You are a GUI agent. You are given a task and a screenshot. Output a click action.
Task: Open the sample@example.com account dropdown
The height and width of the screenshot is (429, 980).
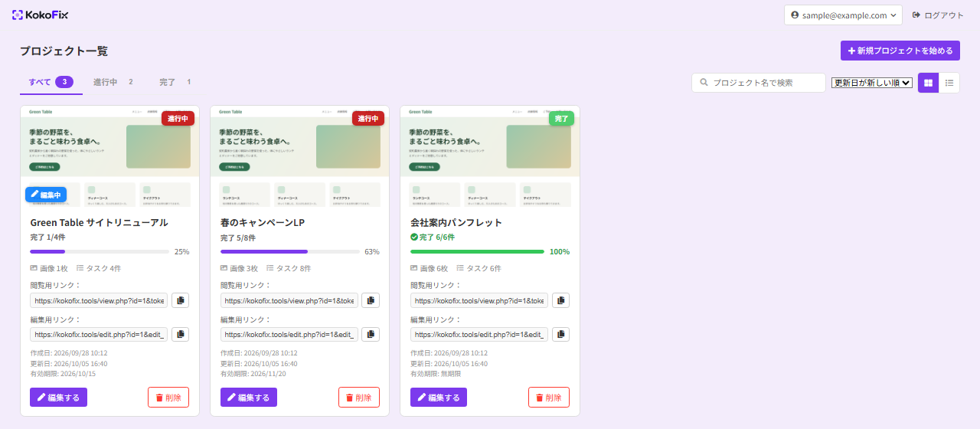click(843, 15)
